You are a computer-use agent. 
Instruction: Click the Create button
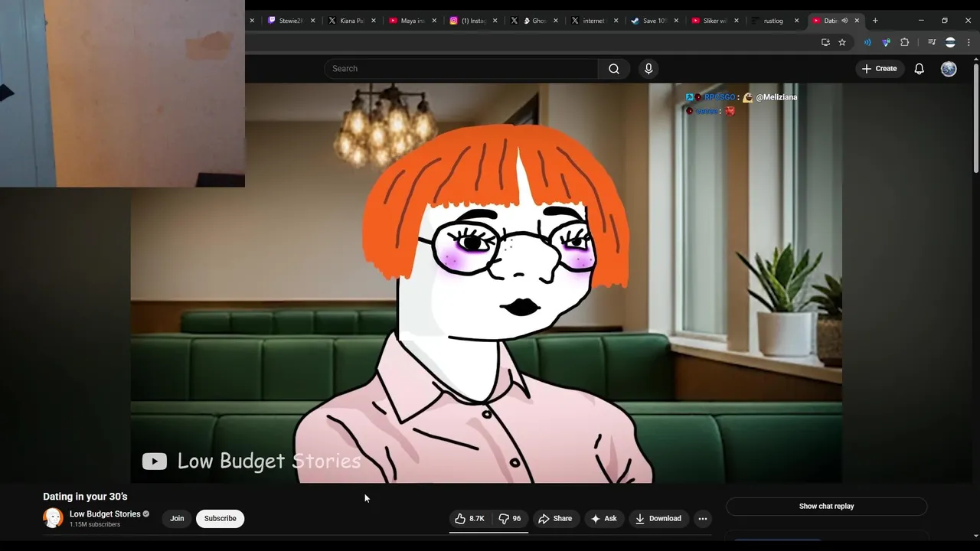[x=879, y=69]
